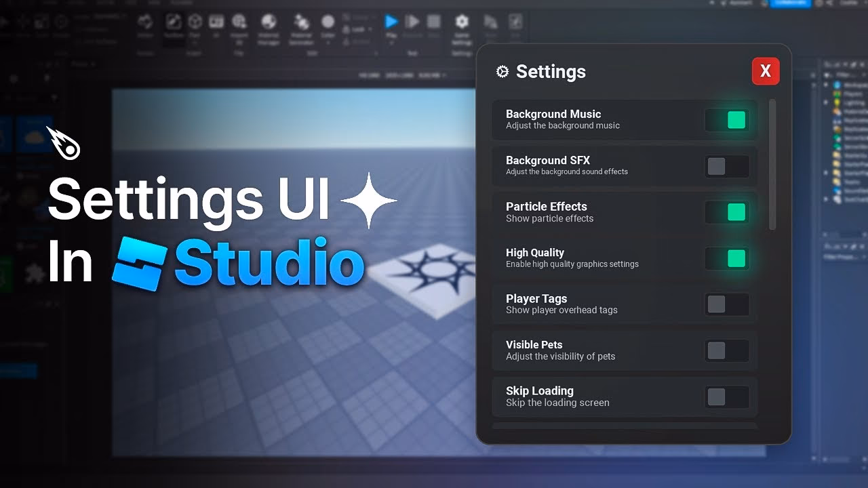
Task: Open the Material Manager in Studio toolbar
Action: (x=269, y=28)
